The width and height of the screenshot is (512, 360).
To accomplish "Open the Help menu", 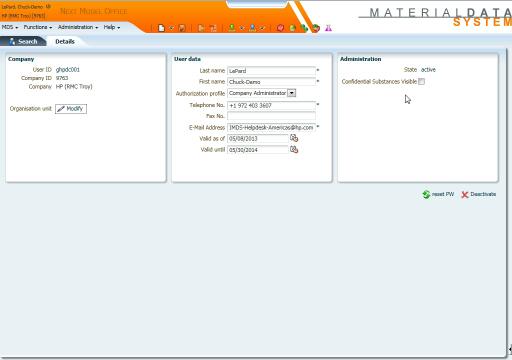I will click(112, 27).
